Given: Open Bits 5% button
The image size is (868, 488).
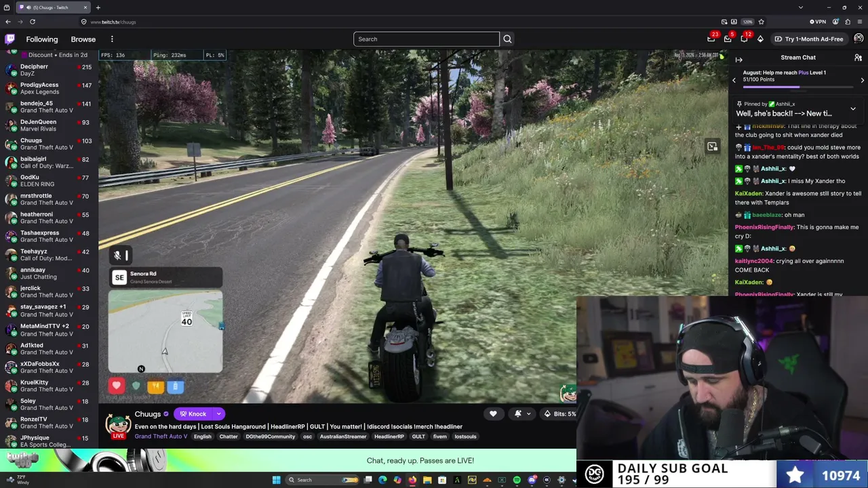Looking at the screenshot, I should (559, 414).
